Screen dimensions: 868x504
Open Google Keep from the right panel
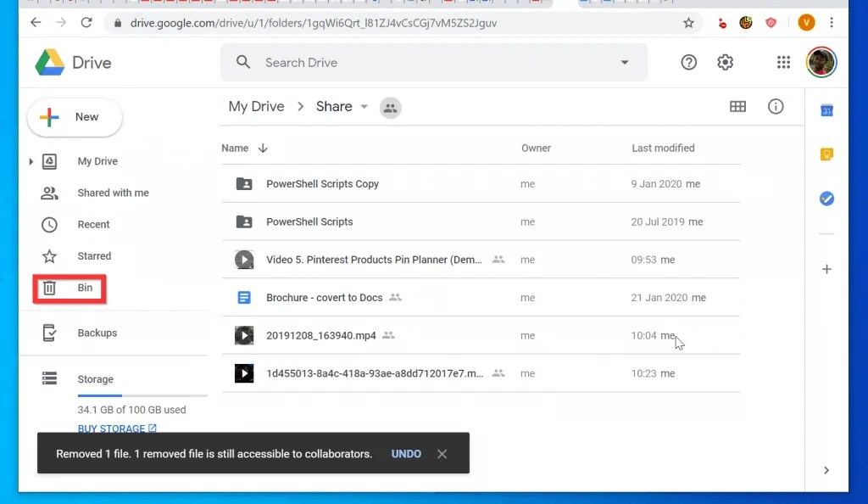pos(826,154)
